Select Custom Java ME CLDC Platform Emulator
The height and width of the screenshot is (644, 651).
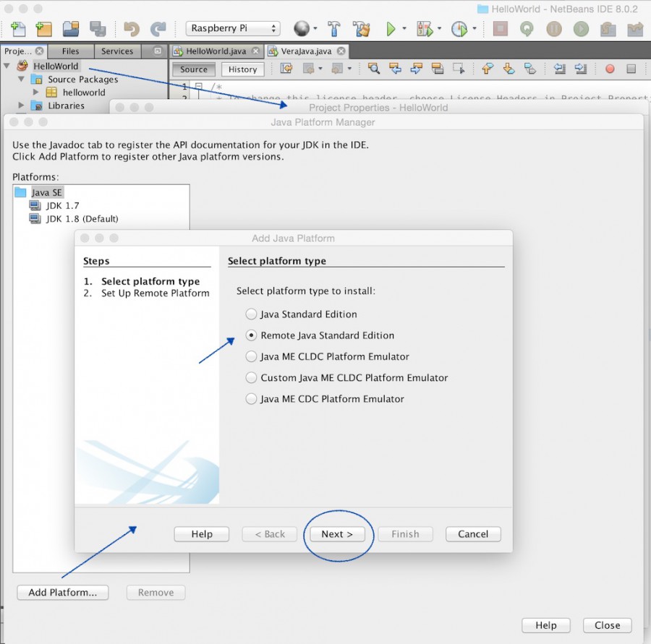(251, 377)
